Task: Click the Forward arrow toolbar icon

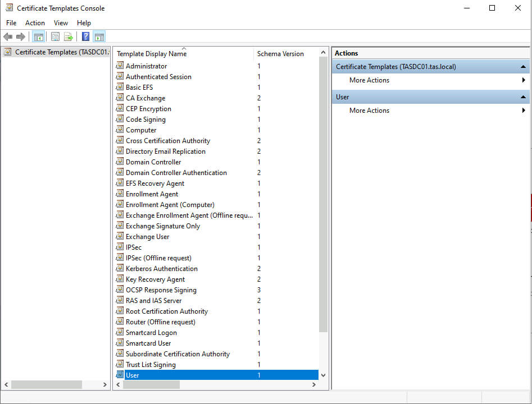Action: (21, 37)
